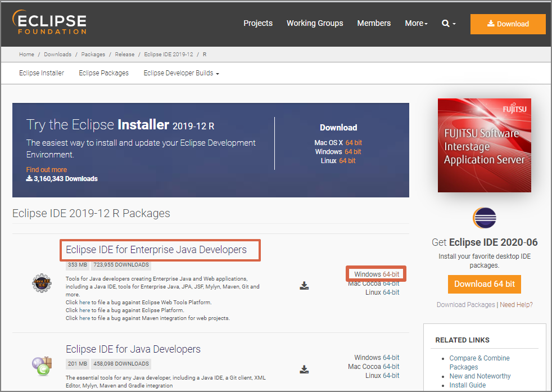Expand the search dropdown arrow

tap(454, 24)
